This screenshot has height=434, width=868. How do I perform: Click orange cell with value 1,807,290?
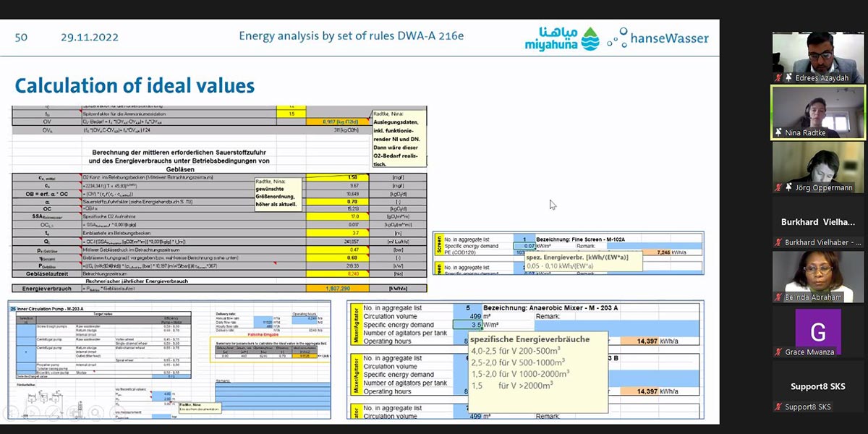click(338, 288)
